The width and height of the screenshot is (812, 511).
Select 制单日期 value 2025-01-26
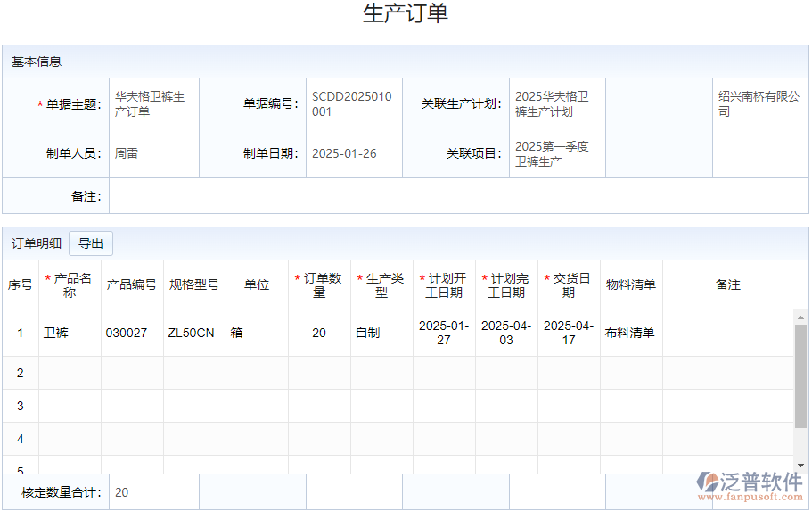[x=344, y=153]
